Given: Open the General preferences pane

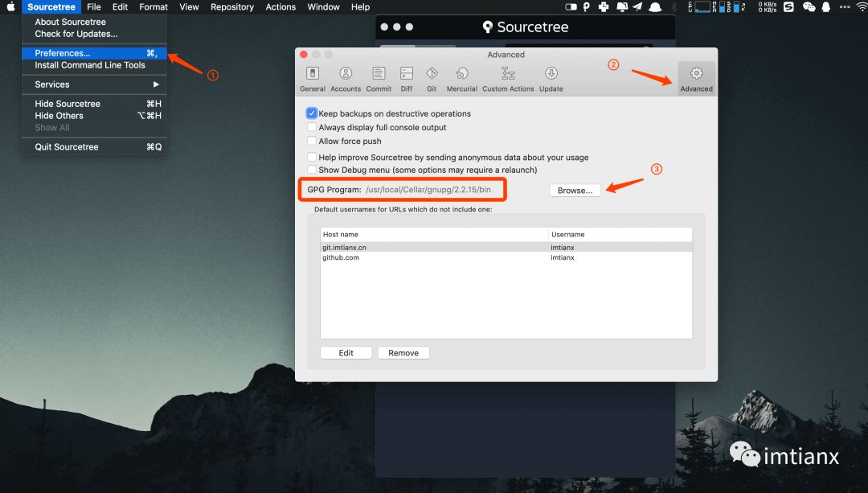Looking at the screenshot, I should click(x=312, y=79).
